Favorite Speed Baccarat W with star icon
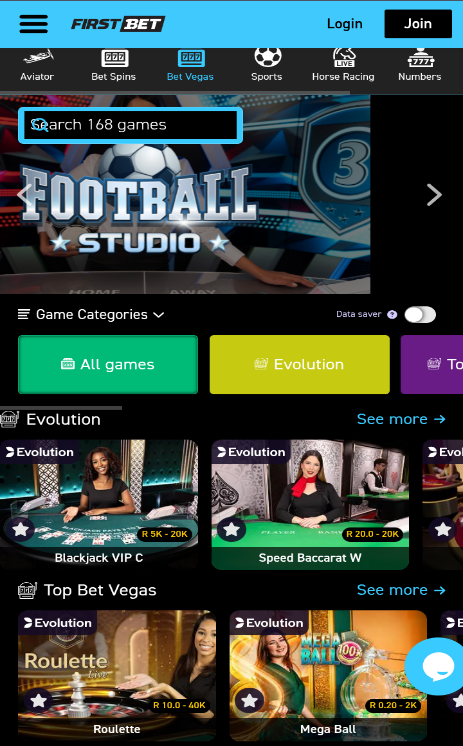463x746 pixels. click(x=232, y=529)
